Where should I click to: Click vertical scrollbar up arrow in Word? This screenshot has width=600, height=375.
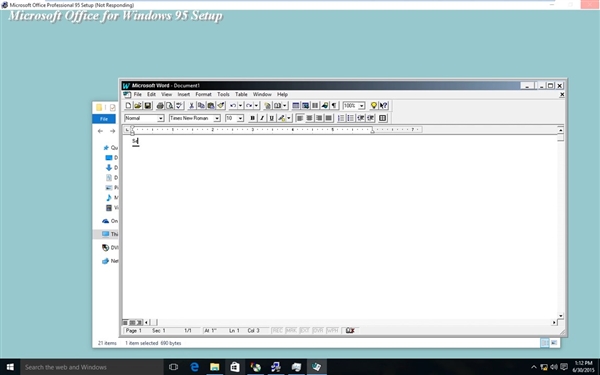coord(561,130)
